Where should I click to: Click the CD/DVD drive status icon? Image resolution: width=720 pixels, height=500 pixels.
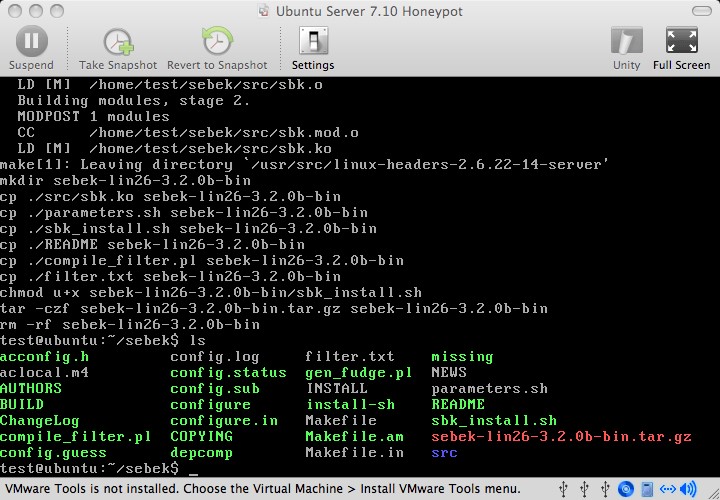(x=626, y=490)
